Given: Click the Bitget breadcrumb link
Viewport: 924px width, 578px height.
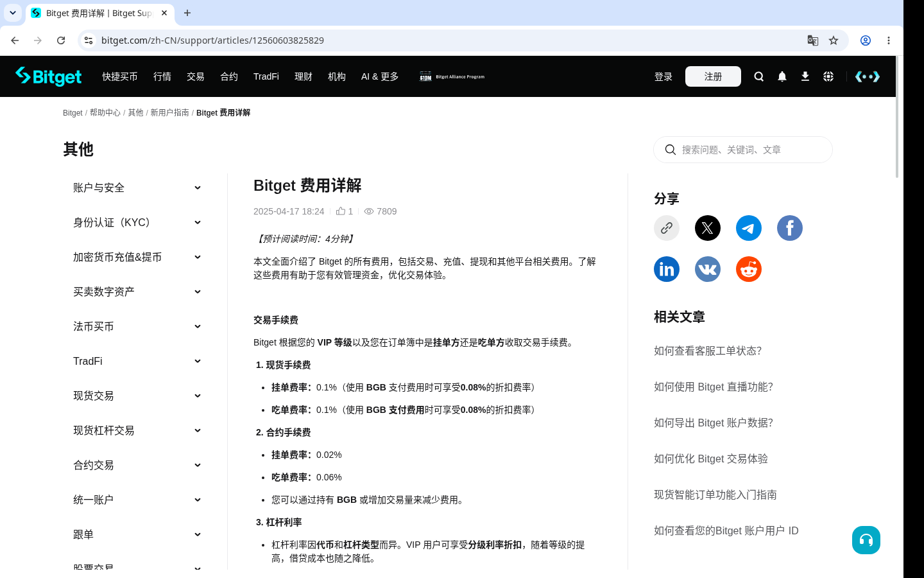Looking at the screenshot, I should [x=73, y=112].
